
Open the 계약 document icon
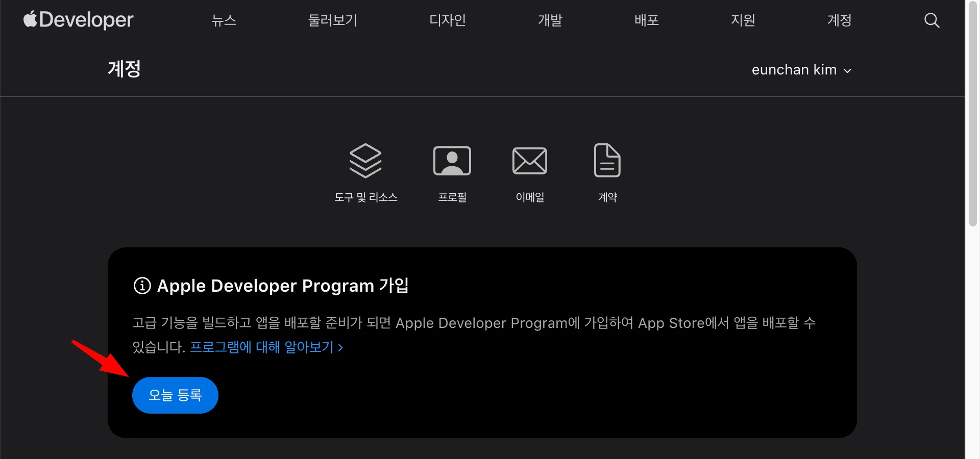tap(607, 161)
